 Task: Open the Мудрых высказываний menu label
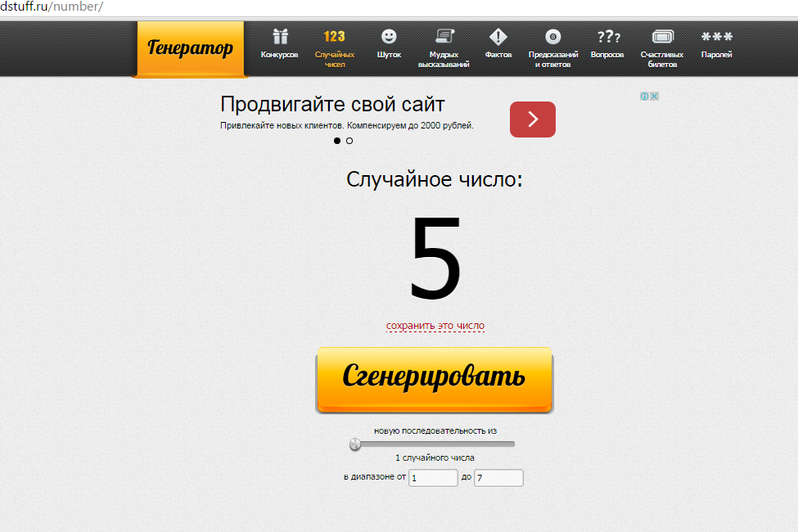pos(444,60)
